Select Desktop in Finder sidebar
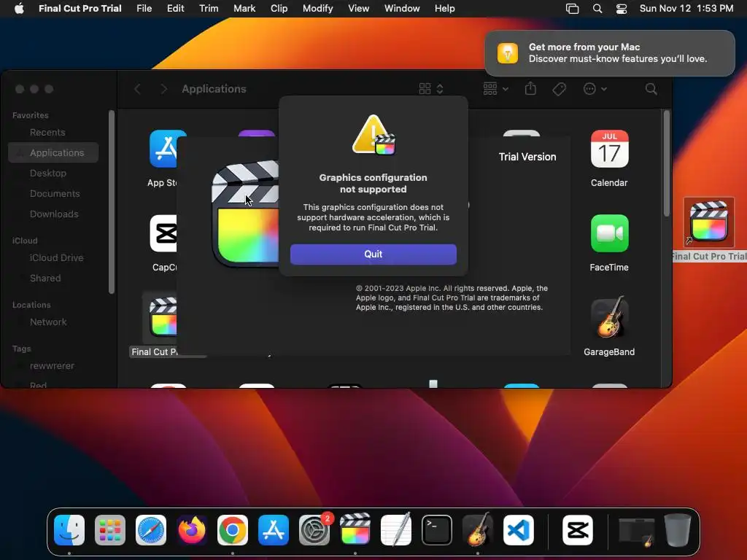 pyautogui.click(x=47, y=174)
